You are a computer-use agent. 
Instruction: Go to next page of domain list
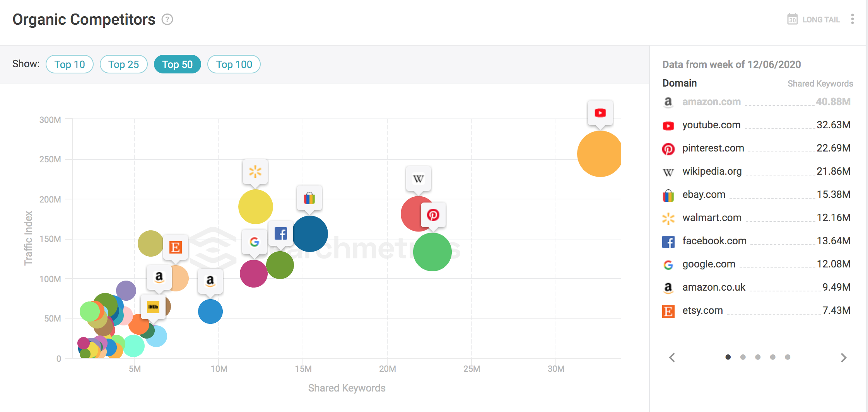pyautogui.click(x=844, y=358)
